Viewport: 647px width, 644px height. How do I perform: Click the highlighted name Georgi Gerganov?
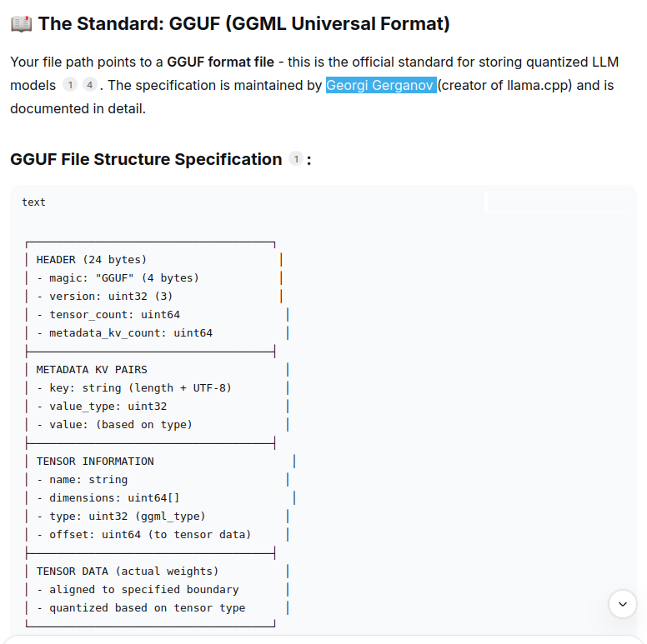click(380, 85)
